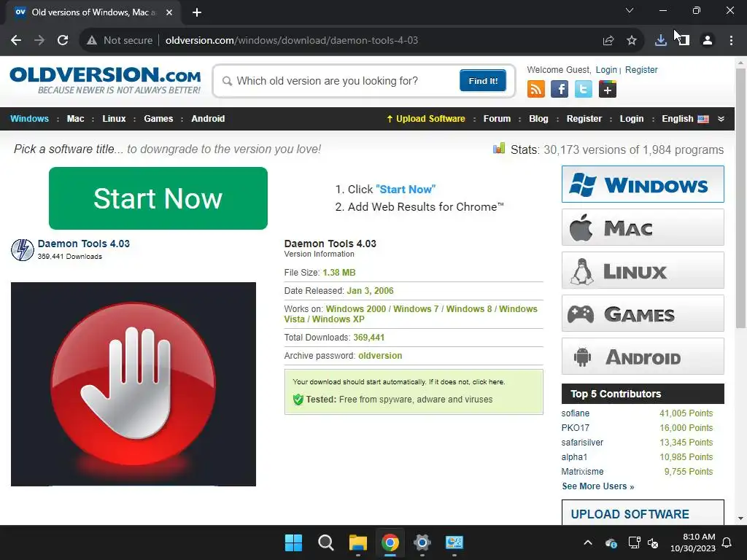Viewport: 747px width, 560px height.
Task: Open contributor sofiane's profile
Action: pos(575,413)
